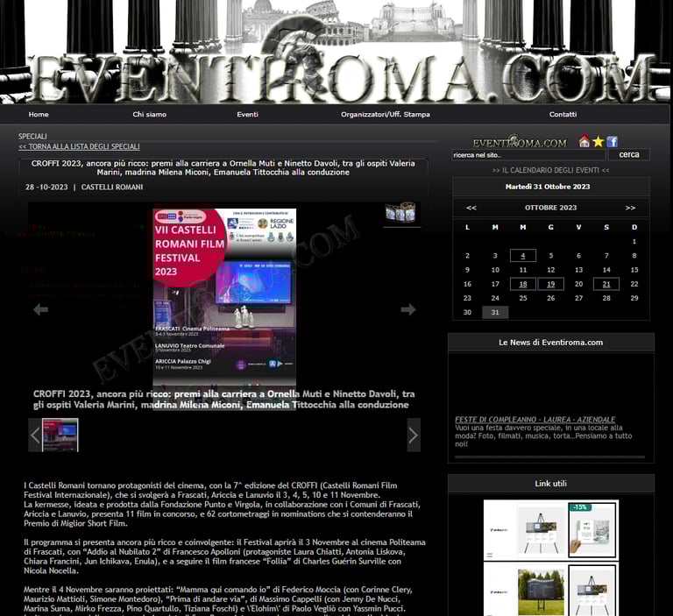Image resolution: width=673 pixels, height=616 pixels.
Task: Open the easel display ad image top row
Action: click(x=541, y=531)
